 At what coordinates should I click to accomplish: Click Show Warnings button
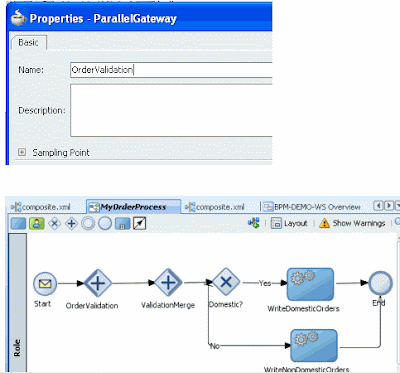pyautogui.click(x=352, y=223)
